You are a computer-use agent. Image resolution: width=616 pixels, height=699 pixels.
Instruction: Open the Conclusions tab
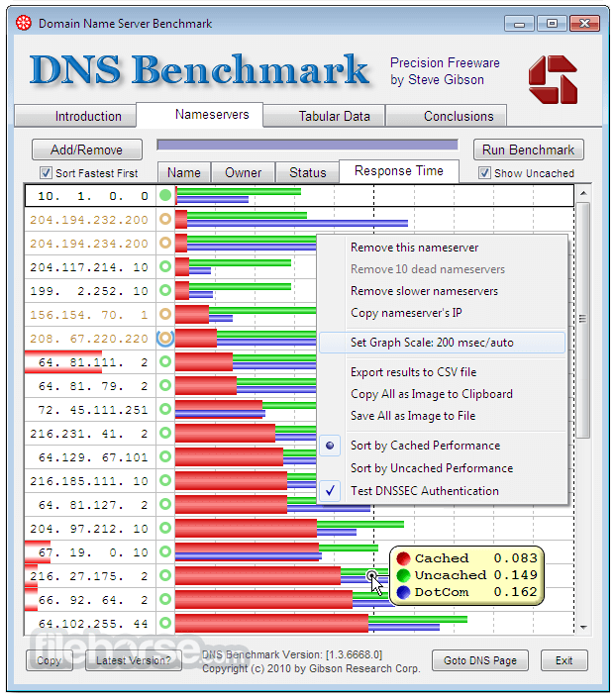[x=447, y=117]
